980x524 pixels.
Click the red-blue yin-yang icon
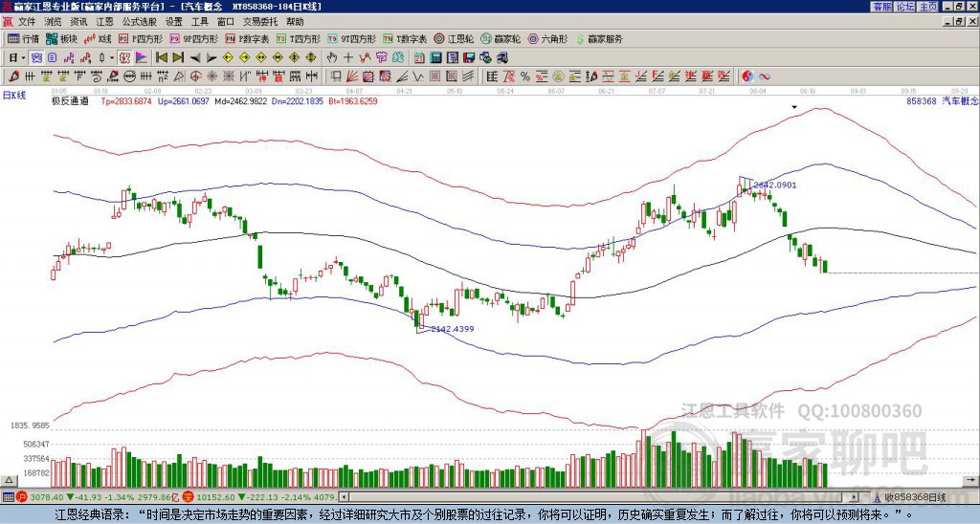click(x=747, y=76)
